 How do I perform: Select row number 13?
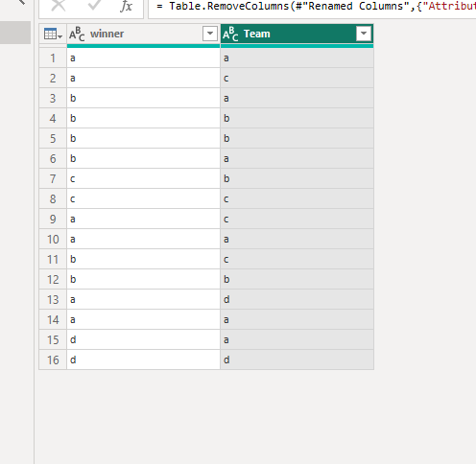click(x=53, y=300)
